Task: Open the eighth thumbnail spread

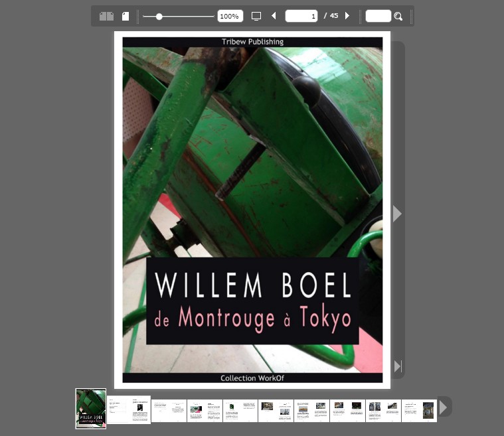Action: tap(347, 411)
